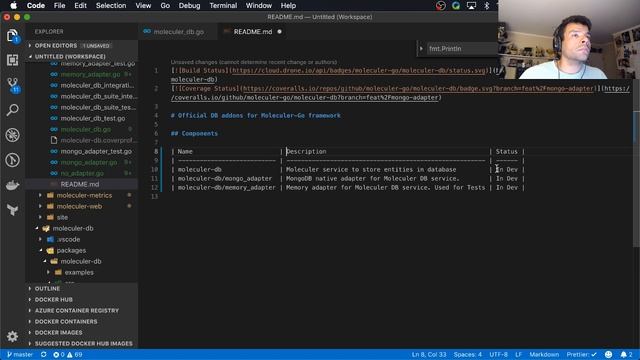This screenshot has height=360, width=640.
Task: Expand the Docker Hub panel
Action: tap(82, 300)
